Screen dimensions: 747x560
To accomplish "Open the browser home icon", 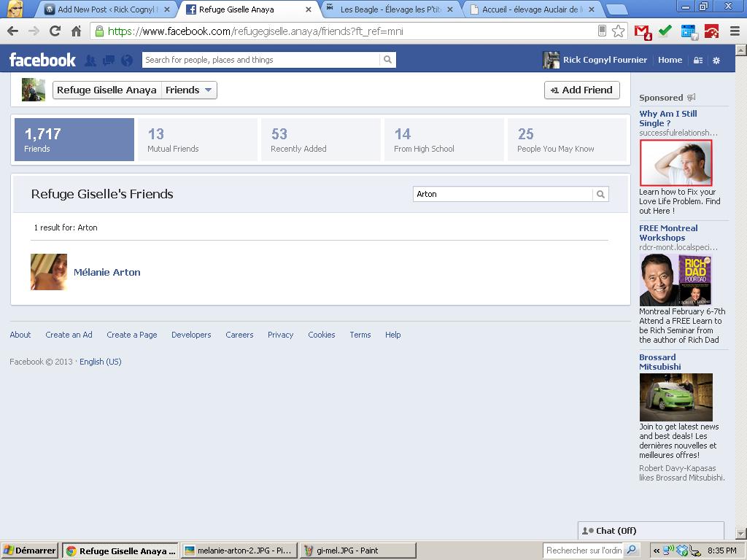I will (x=76, y=31).
